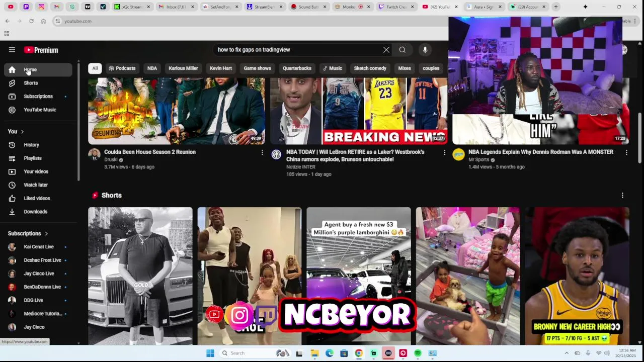
Task: Start voice search with microphone icon
Action: pyautogui.click(x=425, y=50)
